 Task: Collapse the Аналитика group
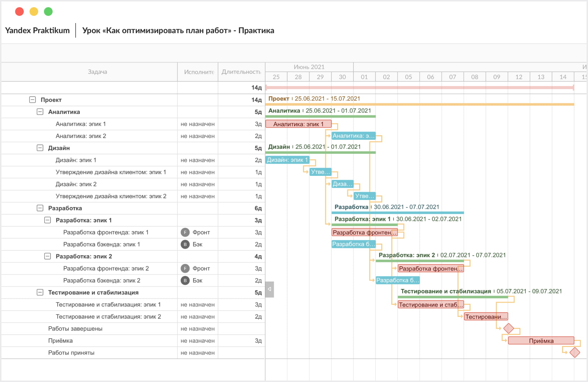coord(40,112)
